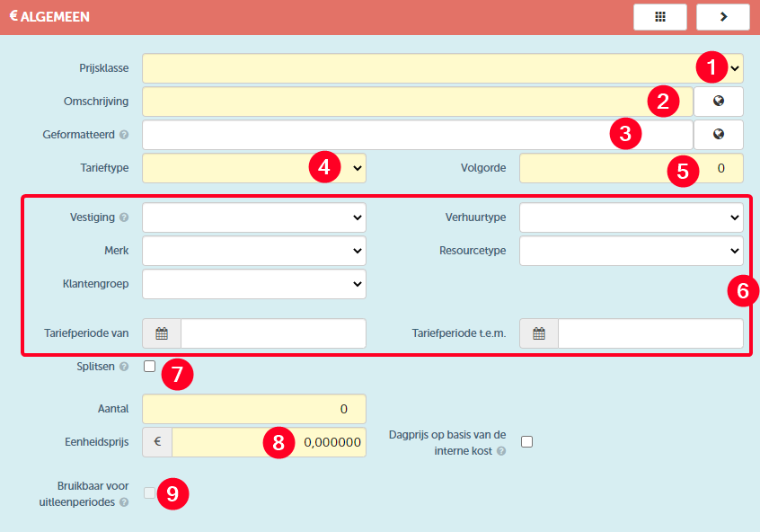Viewport: 760px width, 532px height.
Task: Show help for Dagprijs op basis interne kost
Action: 501,451
